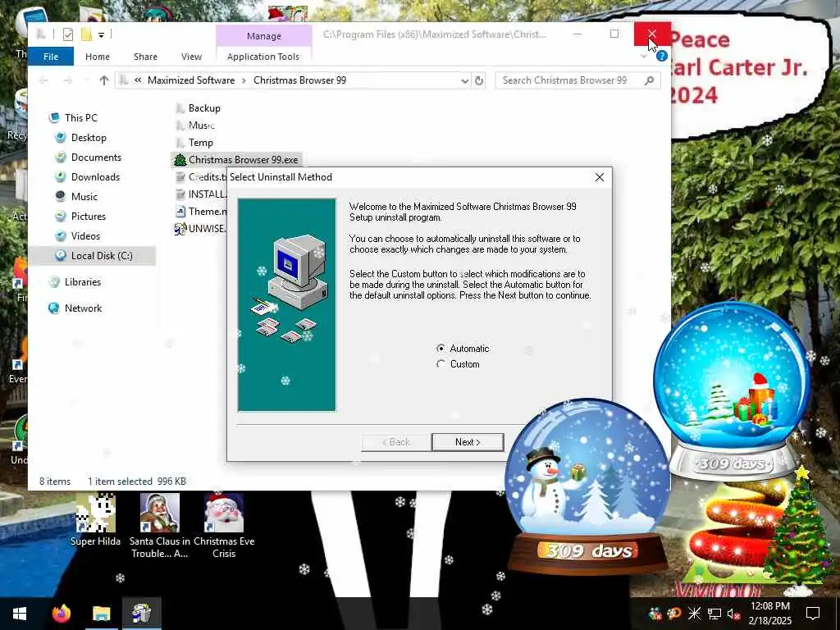This screenshot has height=630, width=840.
Task: Open Explorer help question mark icon
Action: [x=662, y=56]
